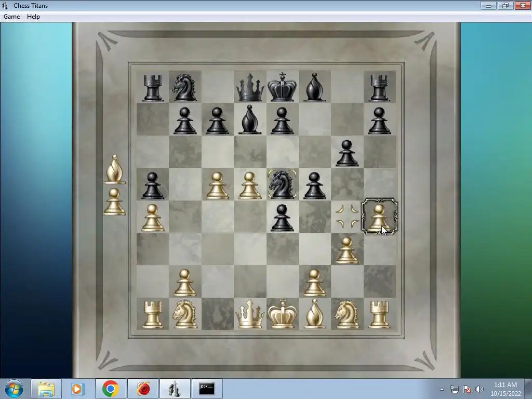532x399 pixels.
Task: Open the clock showing 1:11 AM
Action: [506, 389]
